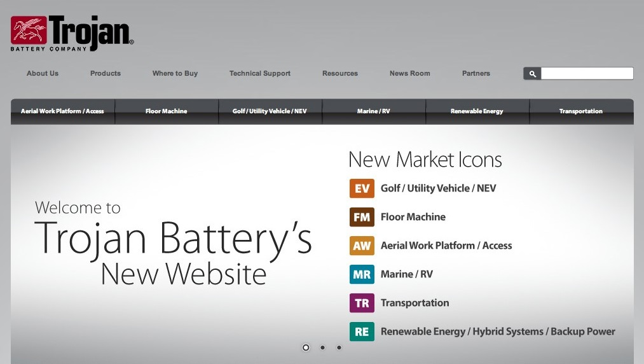Switch to the second carousel slide dot
The width and height of the screenshot is (644, 364).
322,347
